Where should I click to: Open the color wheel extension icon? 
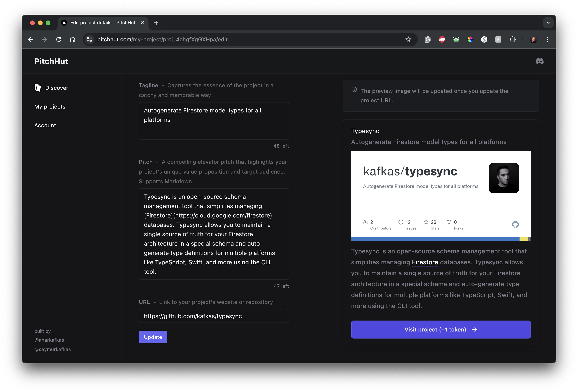tap(470, 39)
